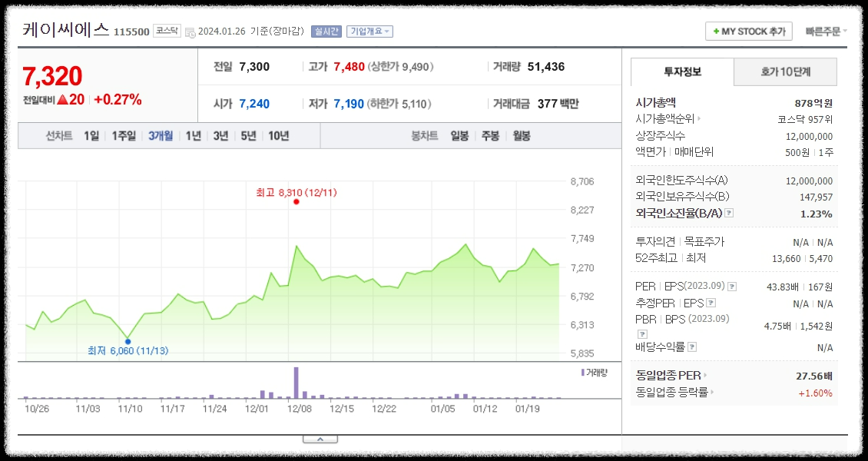Select the 5년 line chart period

pyautogui.click(x=249, y=135)
